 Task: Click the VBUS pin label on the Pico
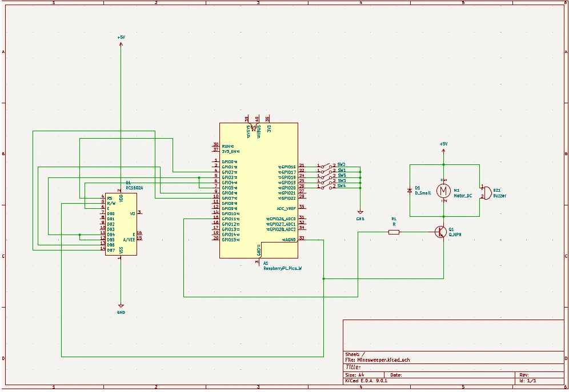click(259, 131)
